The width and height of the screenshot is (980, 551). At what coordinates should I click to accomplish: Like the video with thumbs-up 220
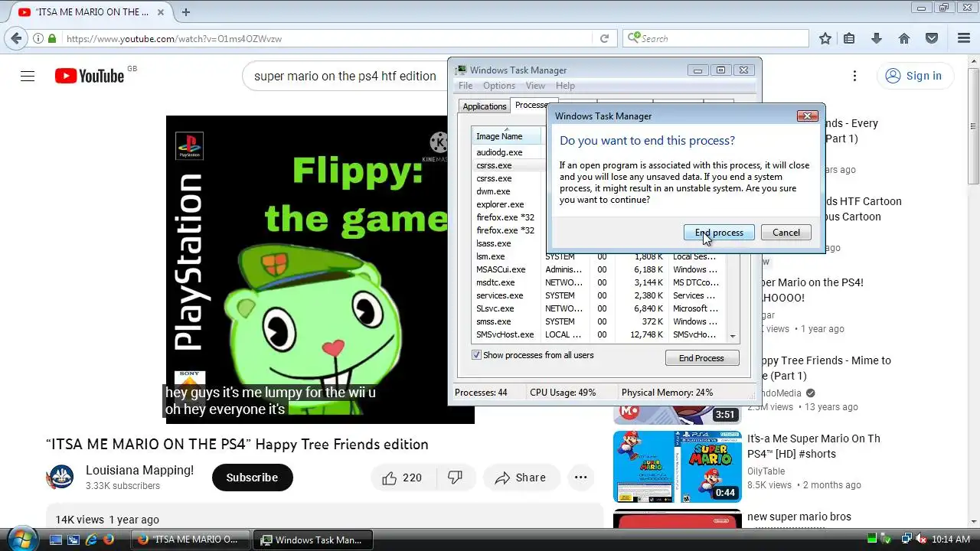coord(403,478)
